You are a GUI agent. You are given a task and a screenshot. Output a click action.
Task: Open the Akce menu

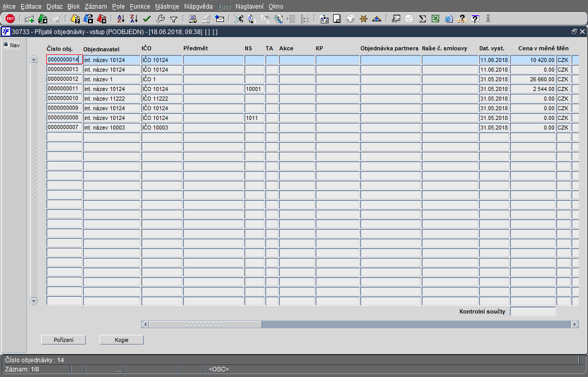(9, 7)
